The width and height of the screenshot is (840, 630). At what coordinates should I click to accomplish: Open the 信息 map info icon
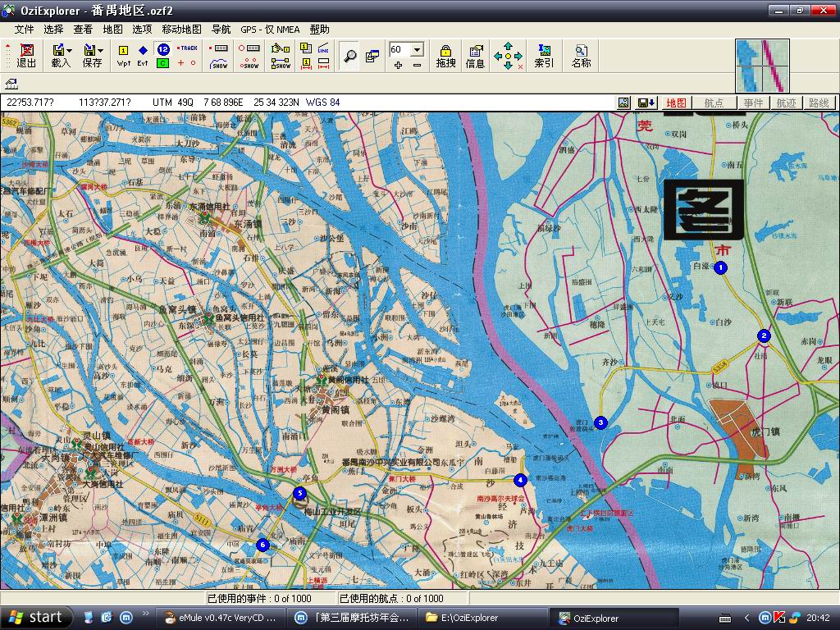pyautogui.click(x=475, y=56)
